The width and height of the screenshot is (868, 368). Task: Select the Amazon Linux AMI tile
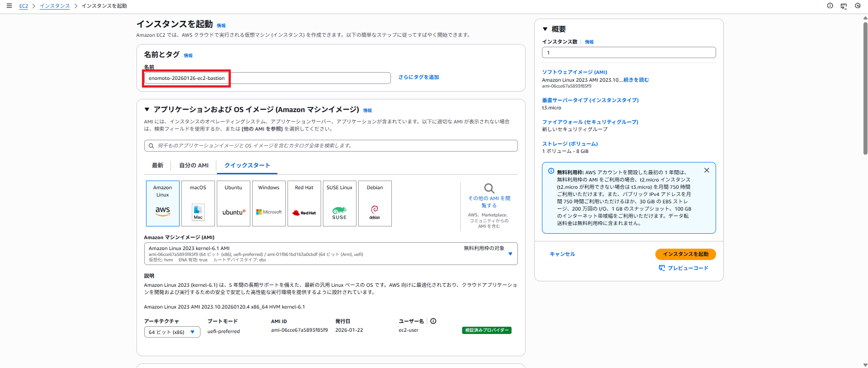[163, 203]
